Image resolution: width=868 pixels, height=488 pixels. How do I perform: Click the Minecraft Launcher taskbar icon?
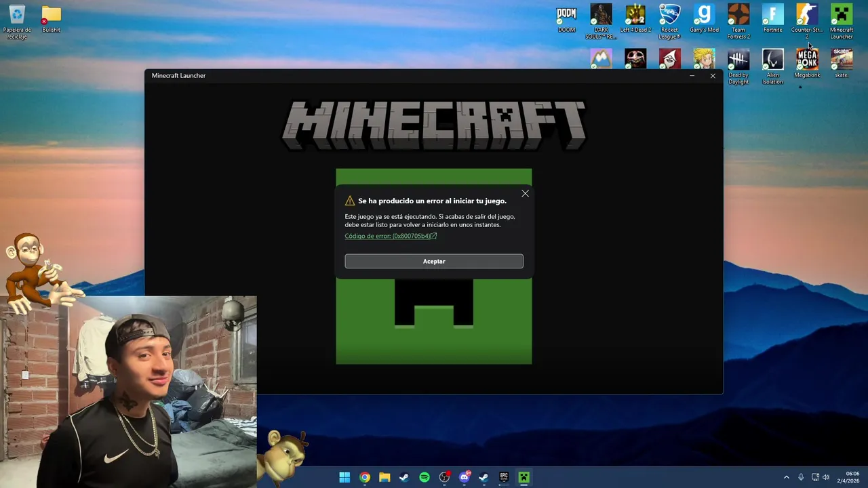524,477
